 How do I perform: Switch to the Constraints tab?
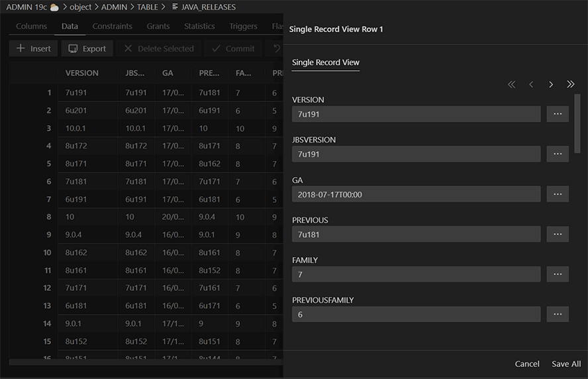coord(112,27)
